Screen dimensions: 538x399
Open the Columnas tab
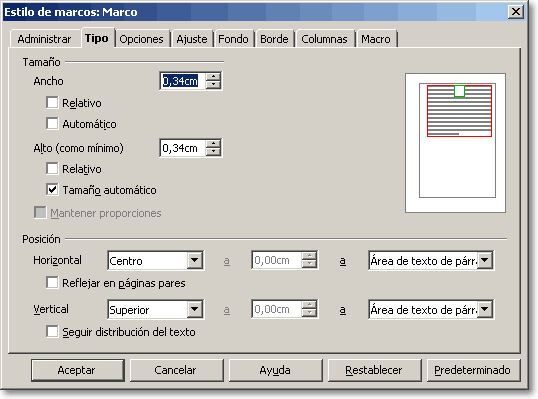[x=324, y=39]
